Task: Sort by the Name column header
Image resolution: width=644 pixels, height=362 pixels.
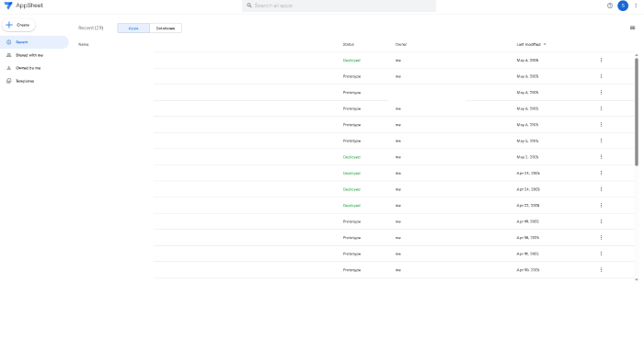Action: click(84, 44)
